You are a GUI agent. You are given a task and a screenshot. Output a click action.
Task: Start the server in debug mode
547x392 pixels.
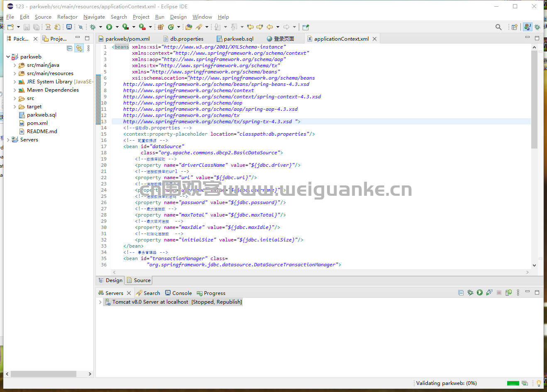470,292
